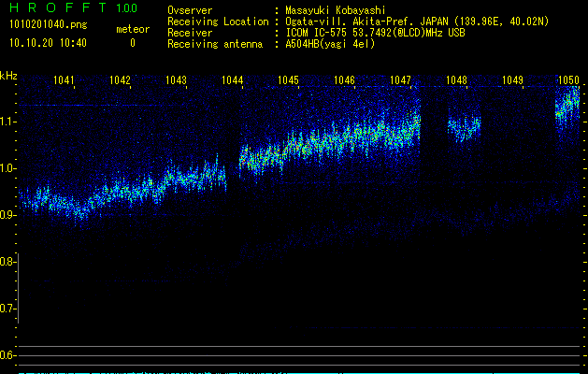Click the meteor count value 0
The image size is (588, 374).
coord(132,43)
